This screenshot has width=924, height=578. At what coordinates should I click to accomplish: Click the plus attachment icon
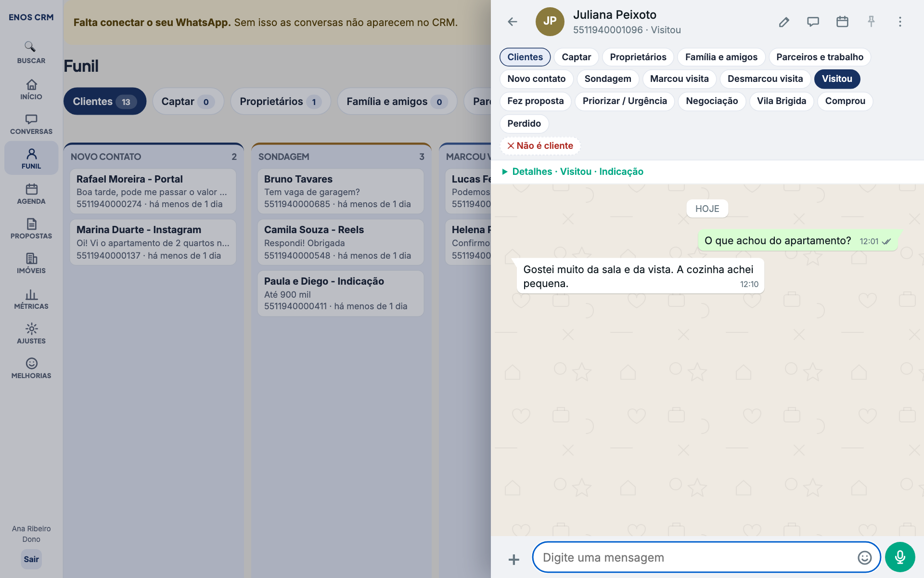pyautogui.click(x=514, y=559)
